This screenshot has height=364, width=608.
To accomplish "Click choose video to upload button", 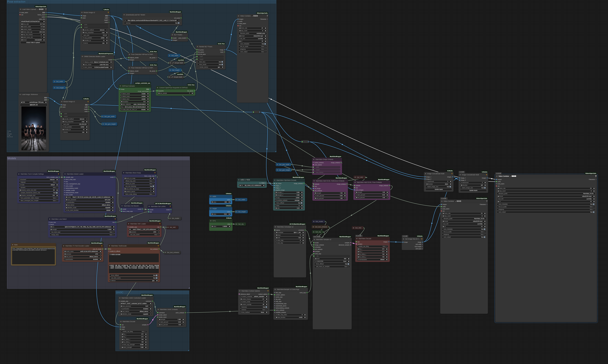I will pyautogui.click(x=33, y=43).
